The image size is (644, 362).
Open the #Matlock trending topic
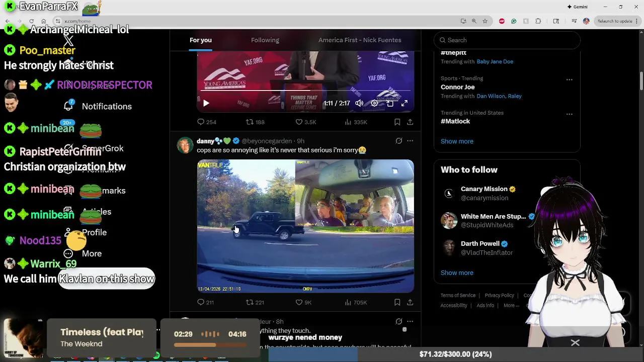pyautogui.click(x=455, y=121)
